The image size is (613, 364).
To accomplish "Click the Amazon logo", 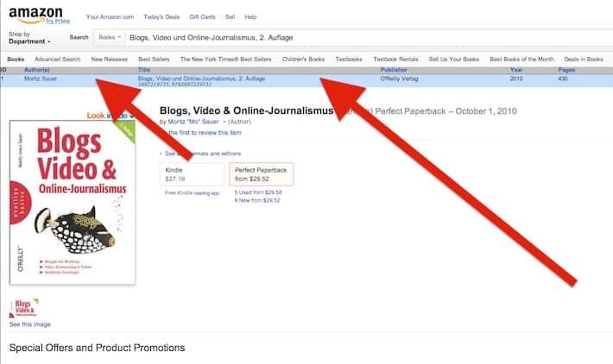I will (29, 15).
